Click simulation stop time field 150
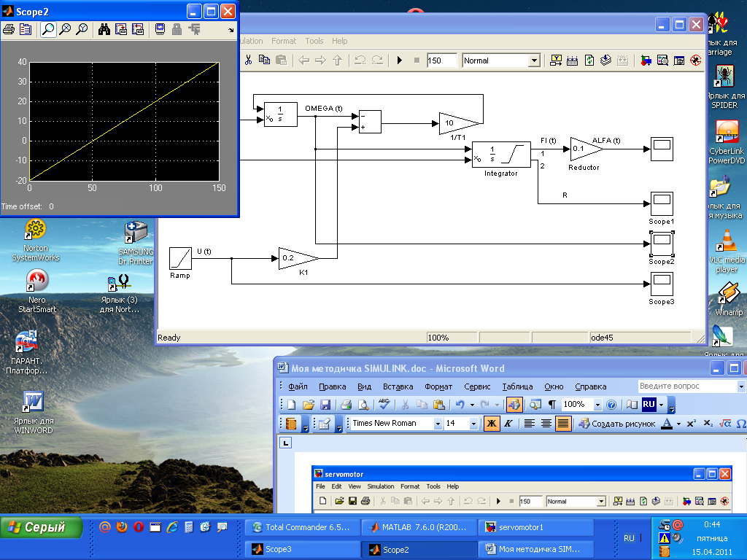The width and height of the screenshot is (747, 560). point(441,61)
